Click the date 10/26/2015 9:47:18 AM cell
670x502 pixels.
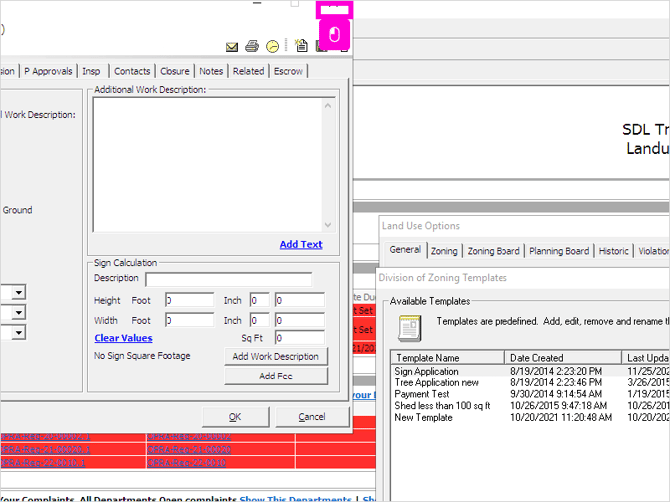coord(558,405)
